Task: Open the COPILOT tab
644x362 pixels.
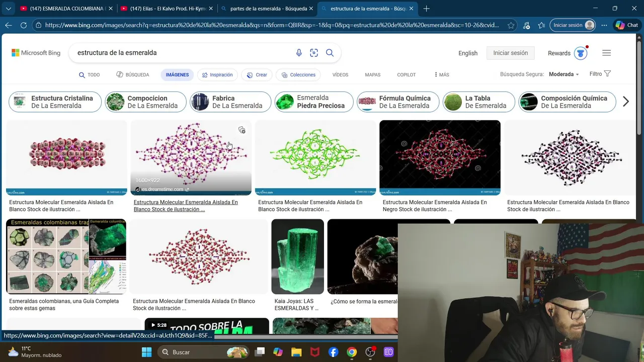Action: [x=407, y=75]
